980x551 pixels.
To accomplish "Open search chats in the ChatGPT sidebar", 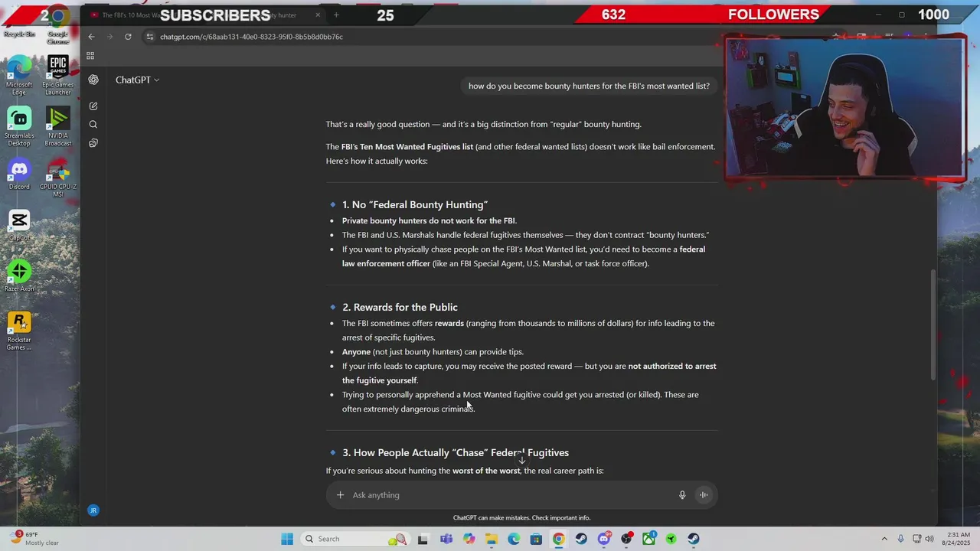I will point(93,125).
